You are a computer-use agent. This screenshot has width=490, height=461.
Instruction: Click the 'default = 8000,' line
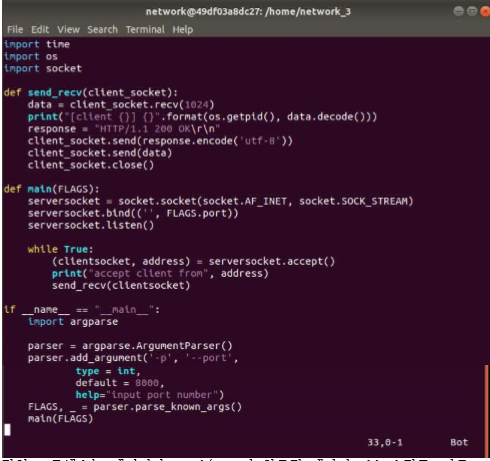point(120,383)
